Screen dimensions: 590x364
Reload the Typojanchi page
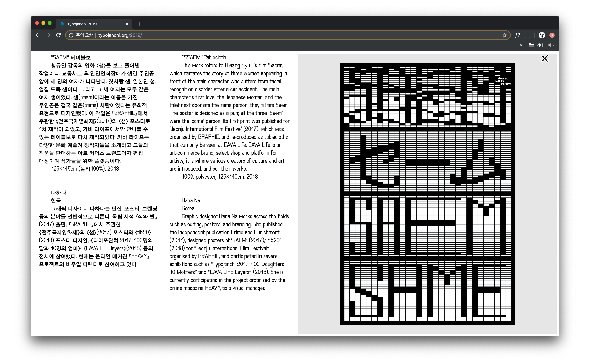58,35
